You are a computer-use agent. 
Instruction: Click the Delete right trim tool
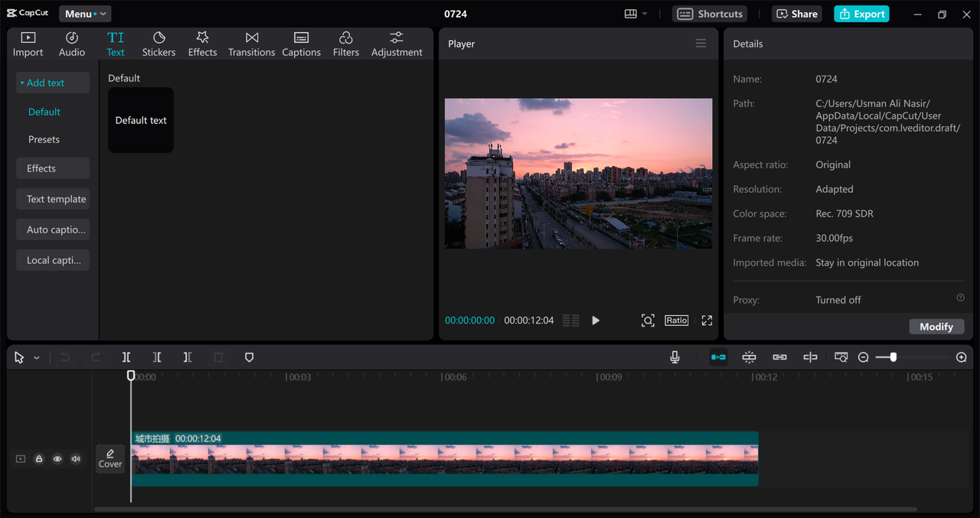[x=188, y=357]
